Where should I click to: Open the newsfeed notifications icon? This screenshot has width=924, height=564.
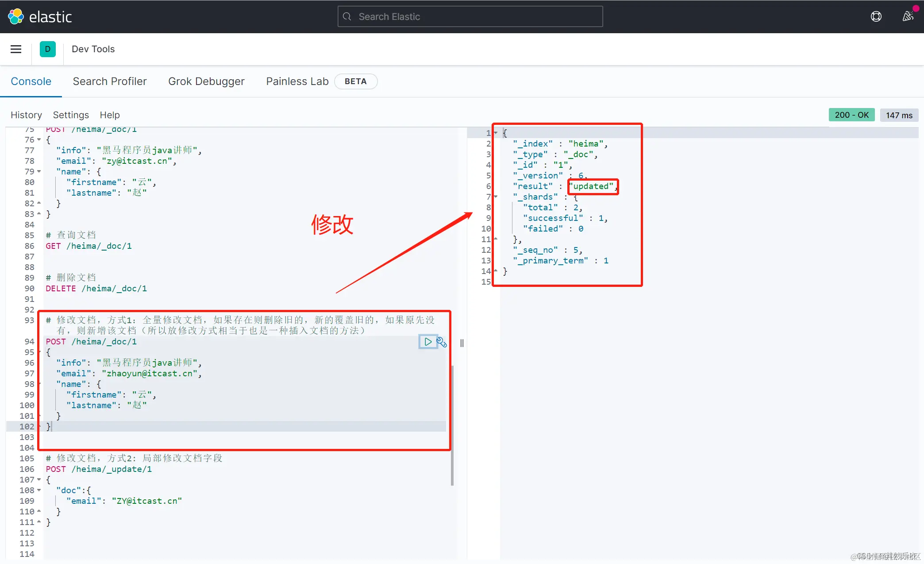[x=908, y=16]
